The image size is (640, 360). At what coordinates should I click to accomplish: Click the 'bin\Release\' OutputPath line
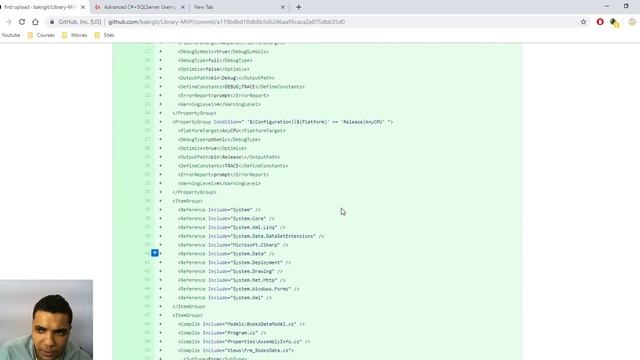coord(229,157)
